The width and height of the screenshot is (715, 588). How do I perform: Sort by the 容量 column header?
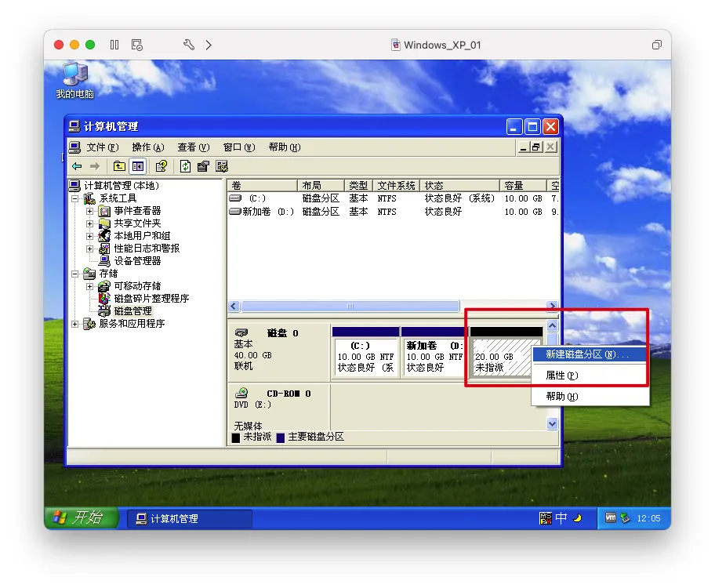pos(524,186)
